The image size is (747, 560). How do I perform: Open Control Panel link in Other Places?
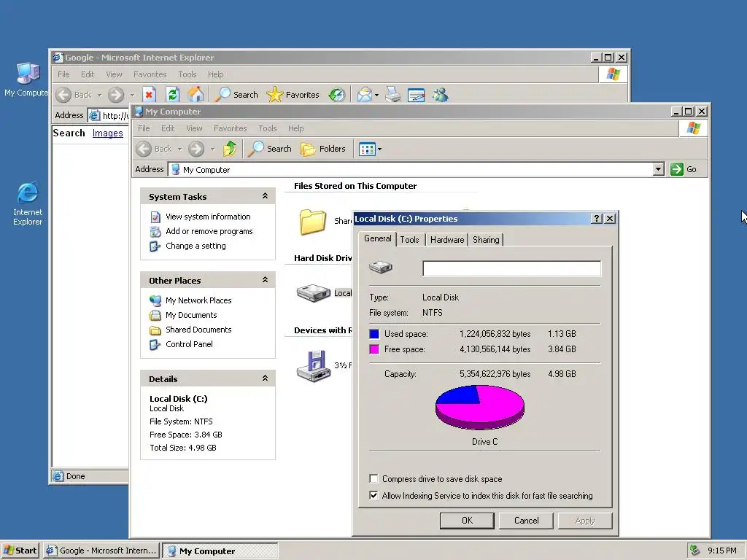pyautogui.click(x=189, y=344)
